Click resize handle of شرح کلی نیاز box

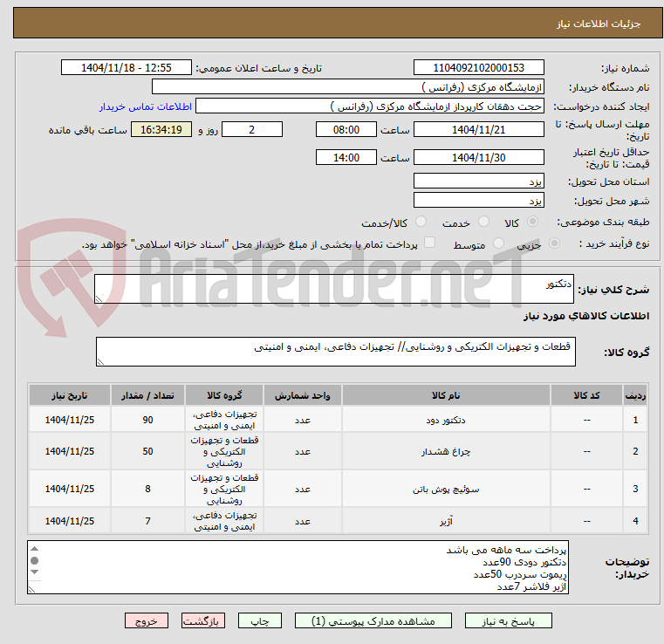click(x=99, y=299)
